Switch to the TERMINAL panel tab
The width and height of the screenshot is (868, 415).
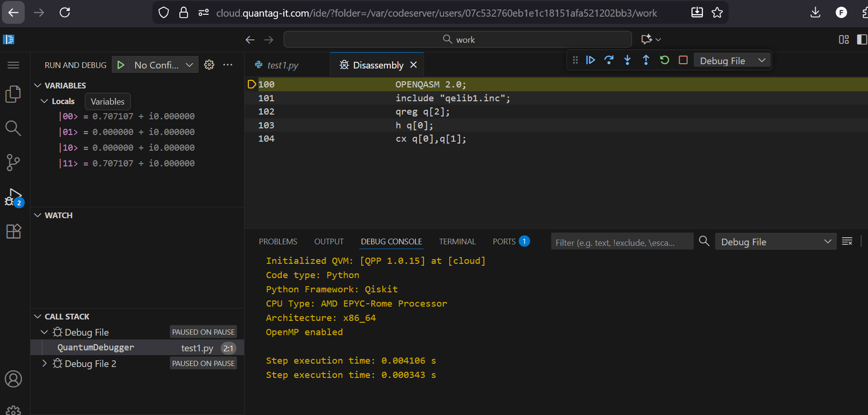(x=457, y=241)
